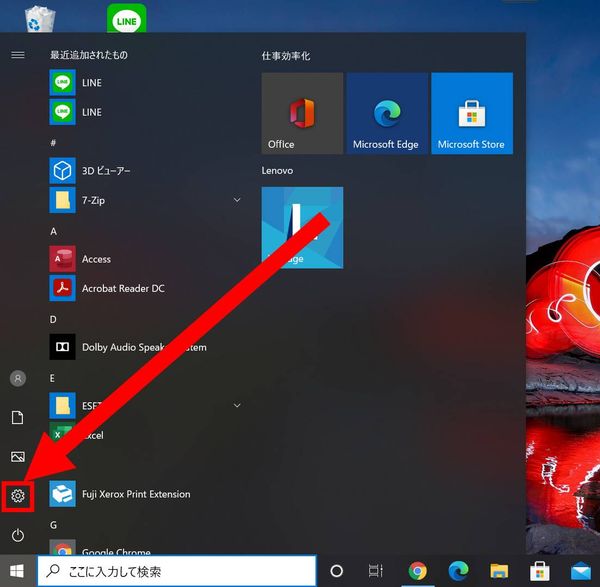The height and width of the screenshot is (587, 600).
Task: Open the Documents icon in sidebar
Action: (18, 417)
